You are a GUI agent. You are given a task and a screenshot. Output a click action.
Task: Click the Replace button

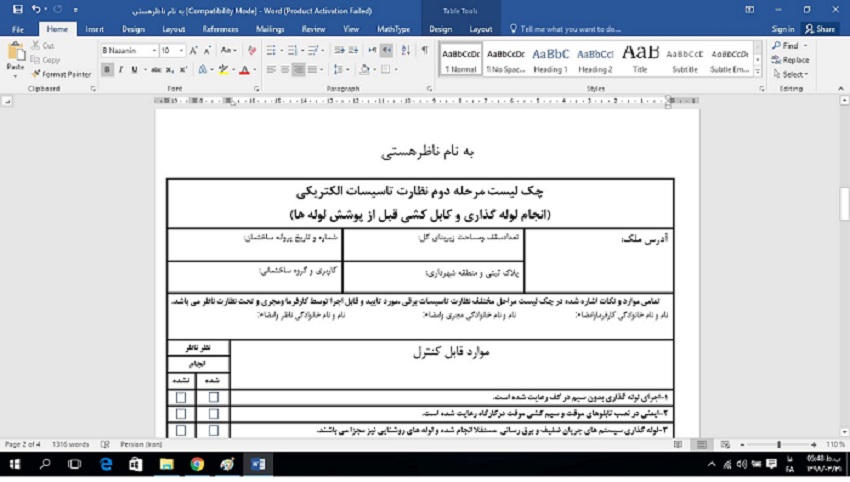tap(791, 60)
